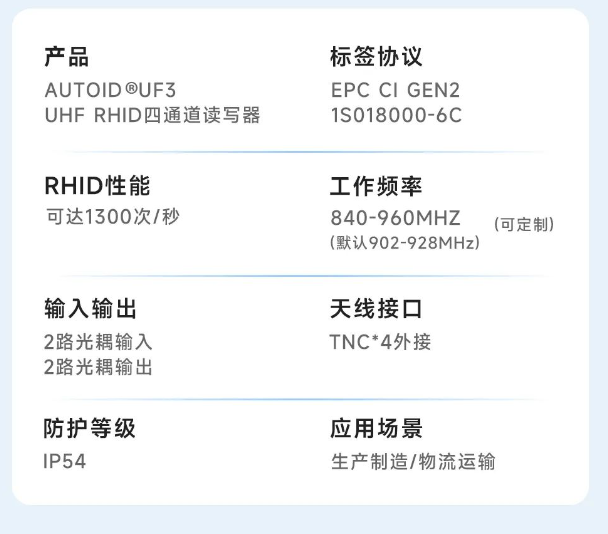
Task: Select the TNC*4外接 antenna text
Action: pos(380,342)
